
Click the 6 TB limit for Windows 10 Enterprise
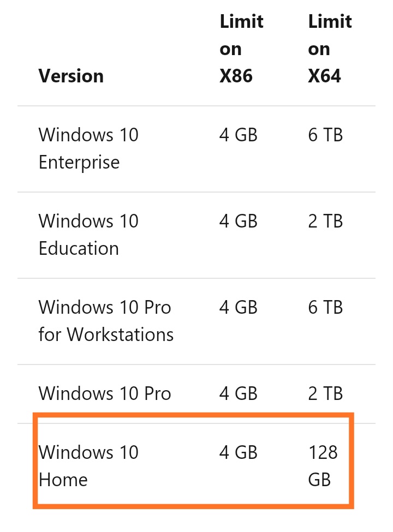pos(325,135)
